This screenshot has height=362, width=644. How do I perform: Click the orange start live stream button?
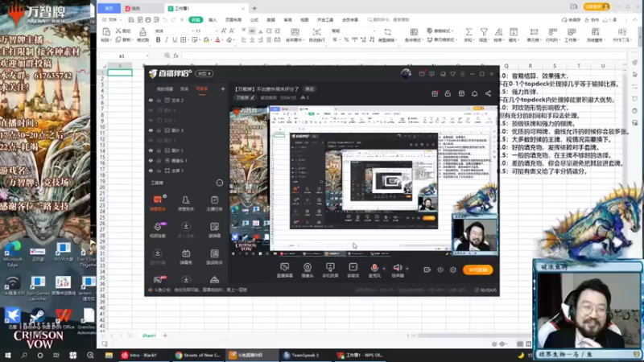pyautogui.click(x=477, y=269)
